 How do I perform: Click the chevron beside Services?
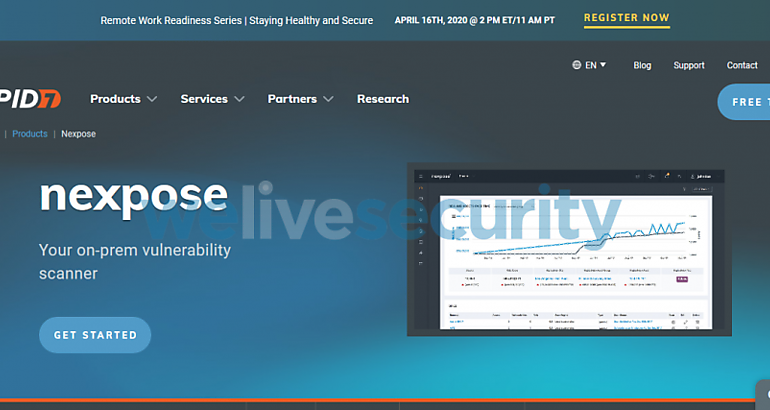[x=239, y=99]
